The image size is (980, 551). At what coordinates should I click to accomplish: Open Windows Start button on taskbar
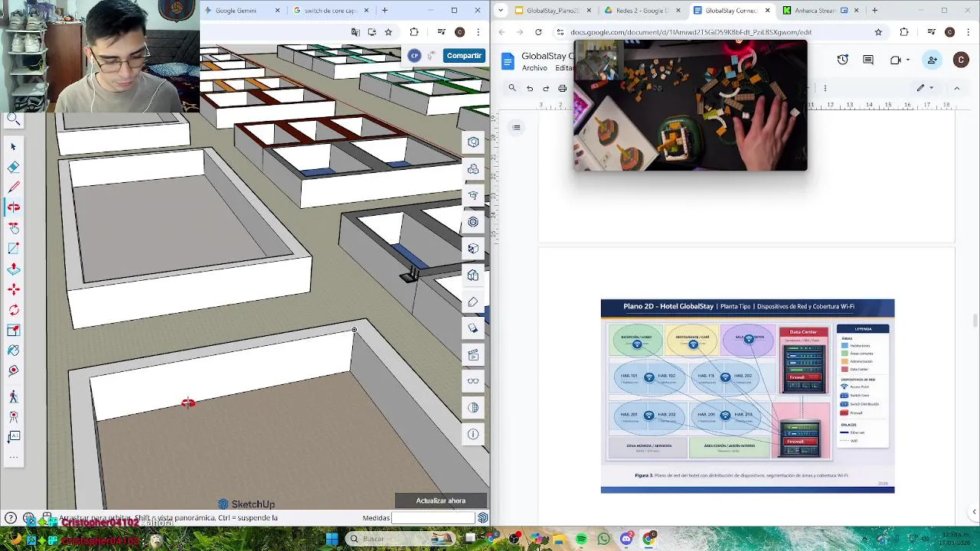point(332,539)
